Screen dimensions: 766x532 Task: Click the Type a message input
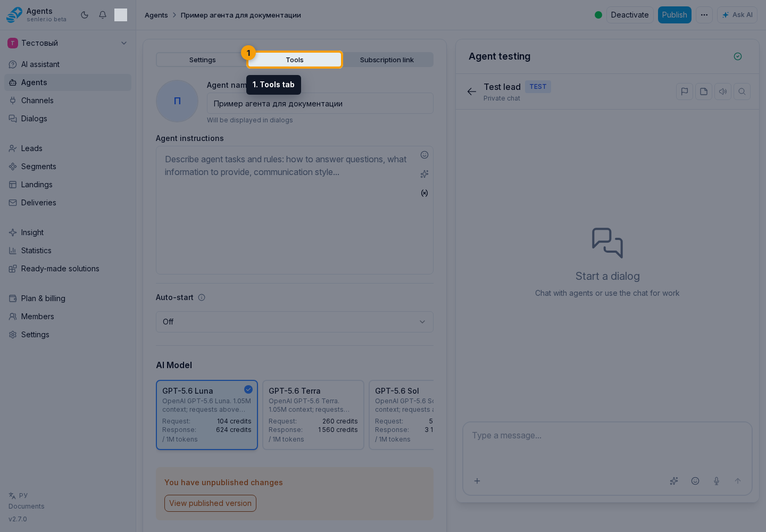tap(607, 446)
